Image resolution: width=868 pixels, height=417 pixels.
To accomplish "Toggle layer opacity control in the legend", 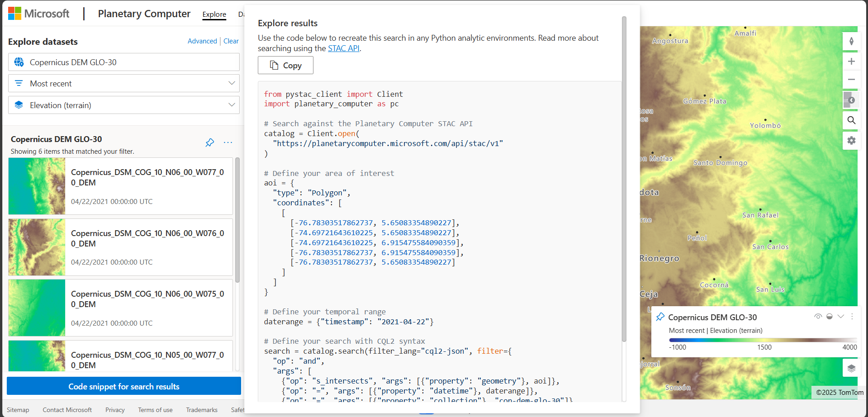I will pos(829,317).
